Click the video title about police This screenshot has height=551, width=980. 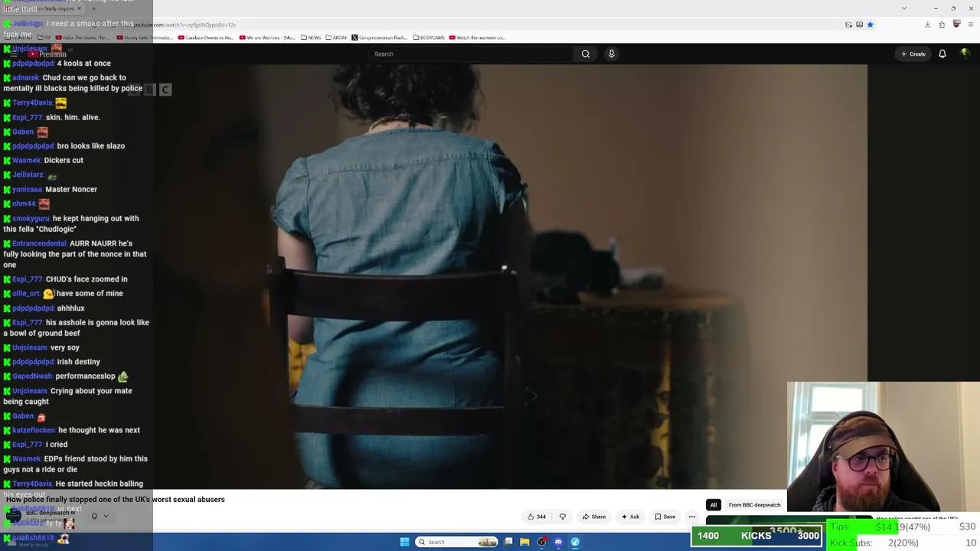116,499
